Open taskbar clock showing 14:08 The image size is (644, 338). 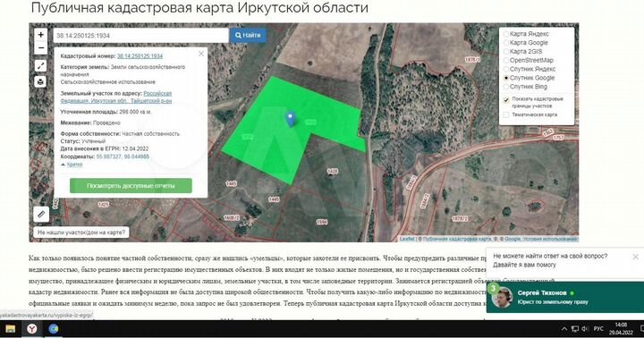click(621, 328)
